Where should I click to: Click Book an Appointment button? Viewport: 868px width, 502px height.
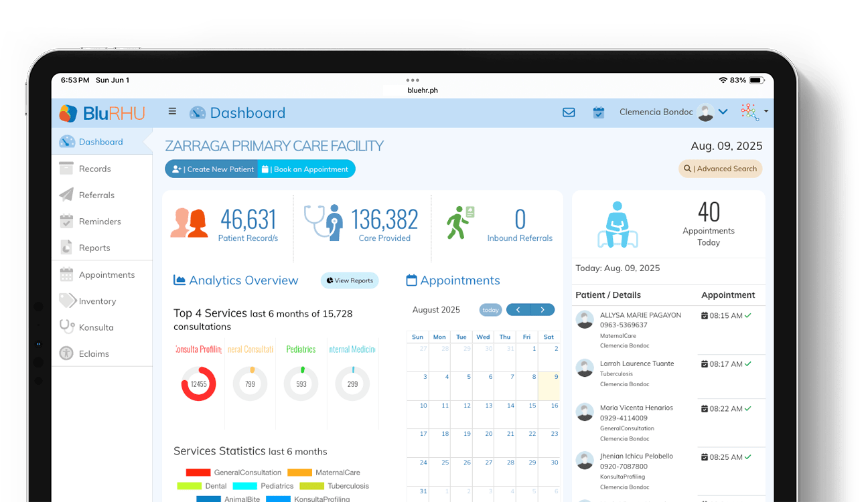(306, 169)
